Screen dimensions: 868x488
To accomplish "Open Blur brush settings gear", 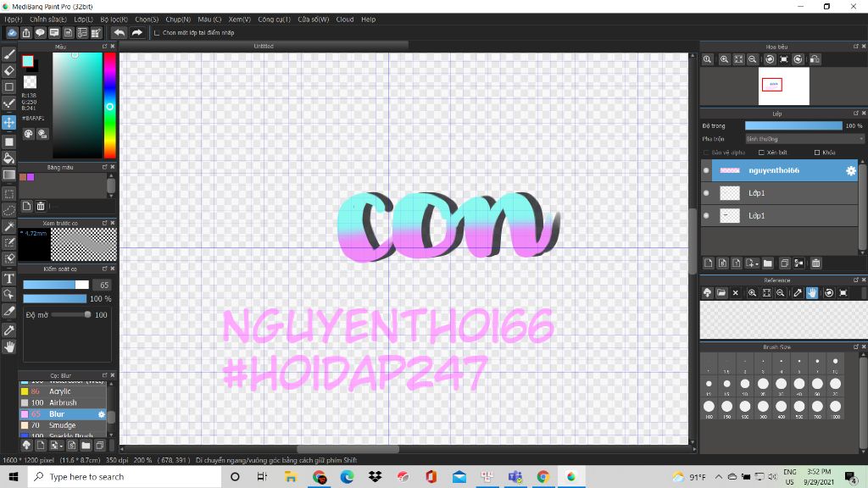I will pos(102,414).
